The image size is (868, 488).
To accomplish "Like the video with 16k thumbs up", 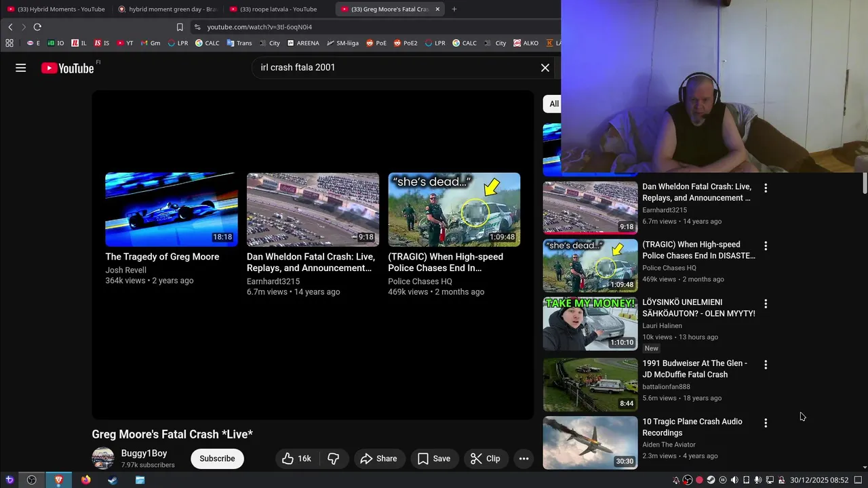I will tap(297, 459).
